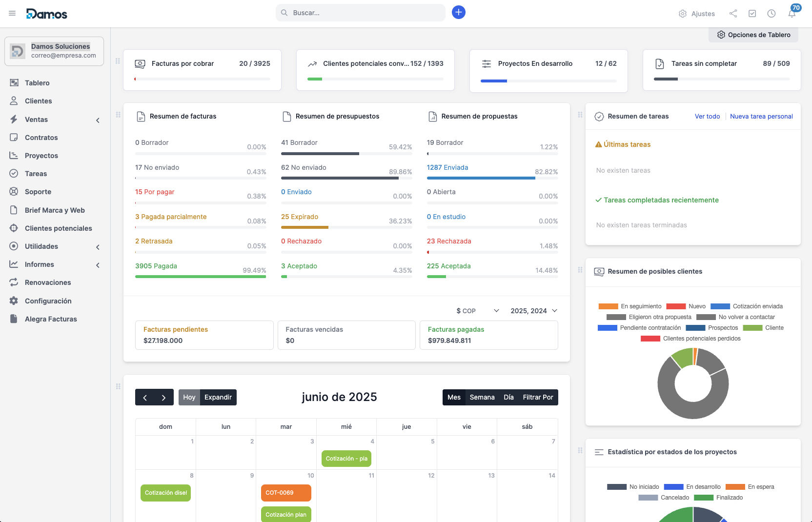Toggle the Nuevo legend item
Screen dimensions: 812x522
[x=686, y=306]
